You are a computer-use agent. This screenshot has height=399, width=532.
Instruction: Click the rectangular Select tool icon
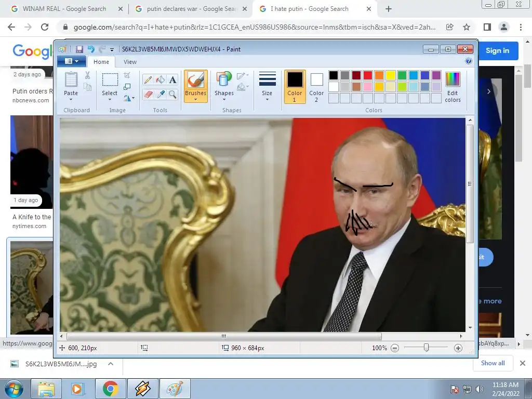[110, 79]
